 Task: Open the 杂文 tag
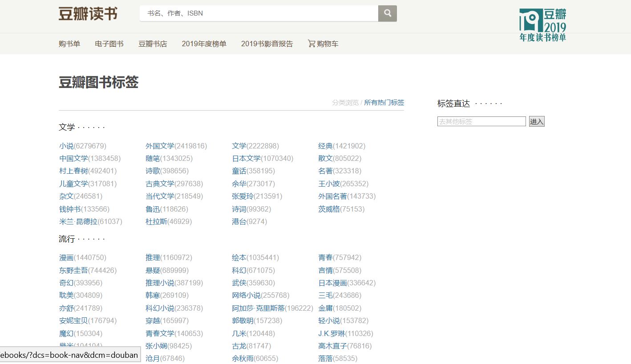(x=66, y=196)
